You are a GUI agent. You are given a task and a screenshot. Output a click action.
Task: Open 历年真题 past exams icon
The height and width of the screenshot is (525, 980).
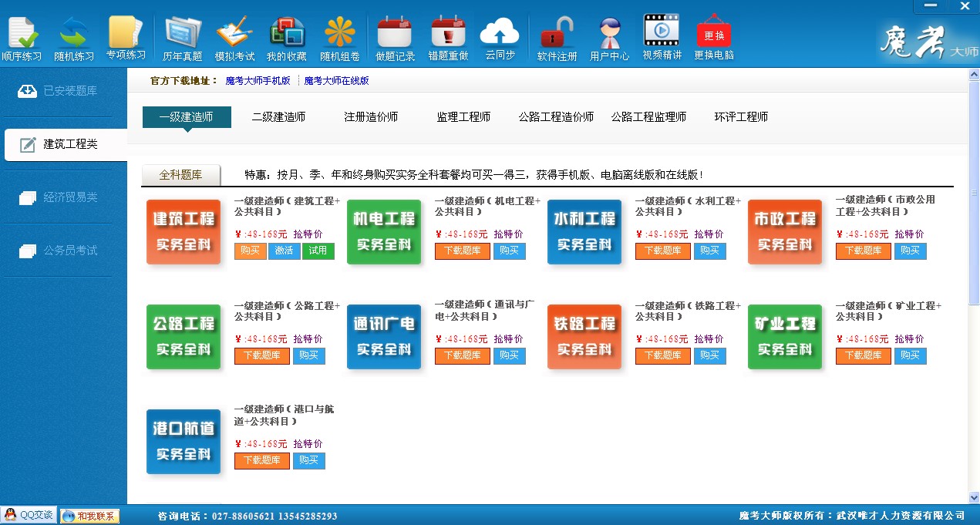[x=183, y=38]
